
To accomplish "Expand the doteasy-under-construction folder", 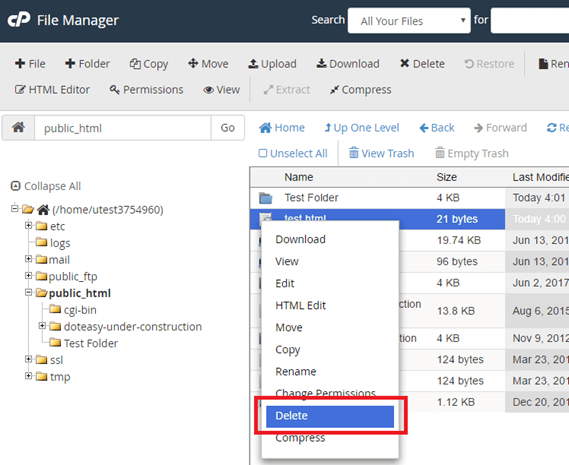I will click(42, 326).
